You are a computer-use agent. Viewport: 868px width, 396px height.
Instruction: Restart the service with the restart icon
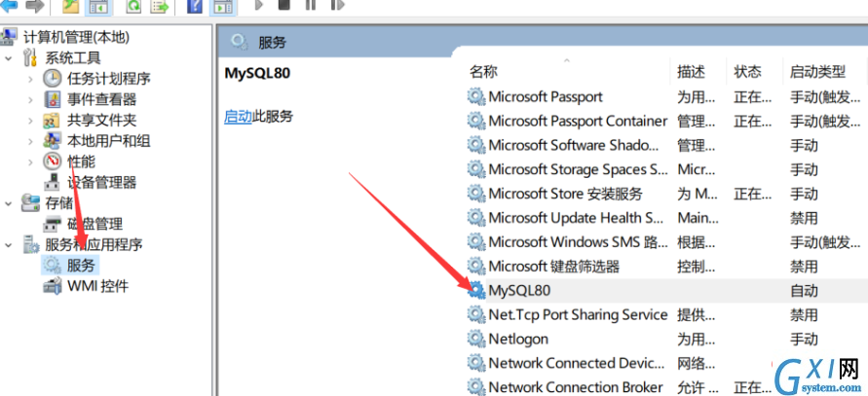tap(337, 5)
